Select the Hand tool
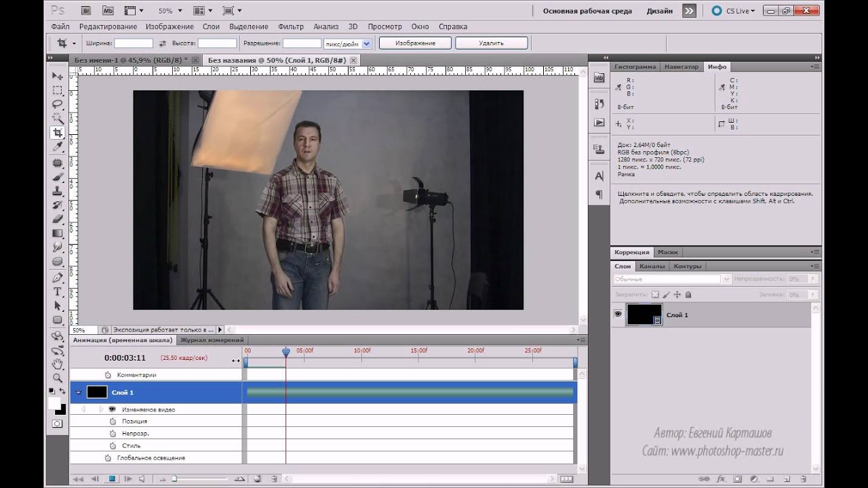 pos(58,365)
